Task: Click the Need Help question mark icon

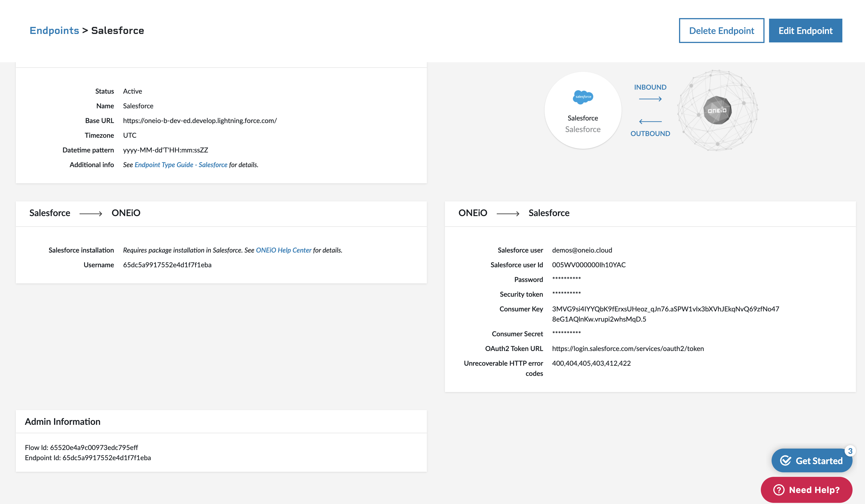Action: [778, 490]
